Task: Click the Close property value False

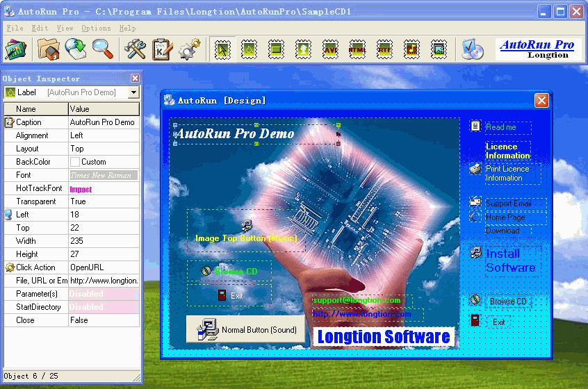Action: 104,320
